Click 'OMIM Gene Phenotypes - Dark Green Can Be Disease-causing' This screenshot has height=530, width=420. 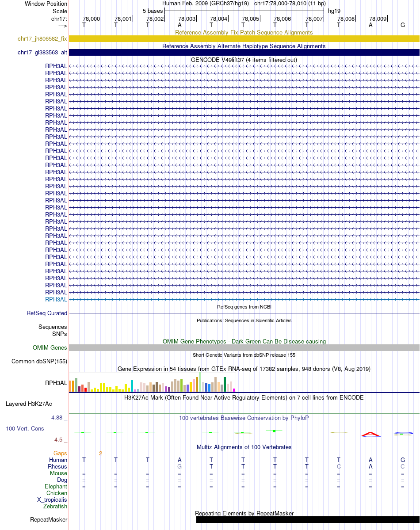click(244, 341)
